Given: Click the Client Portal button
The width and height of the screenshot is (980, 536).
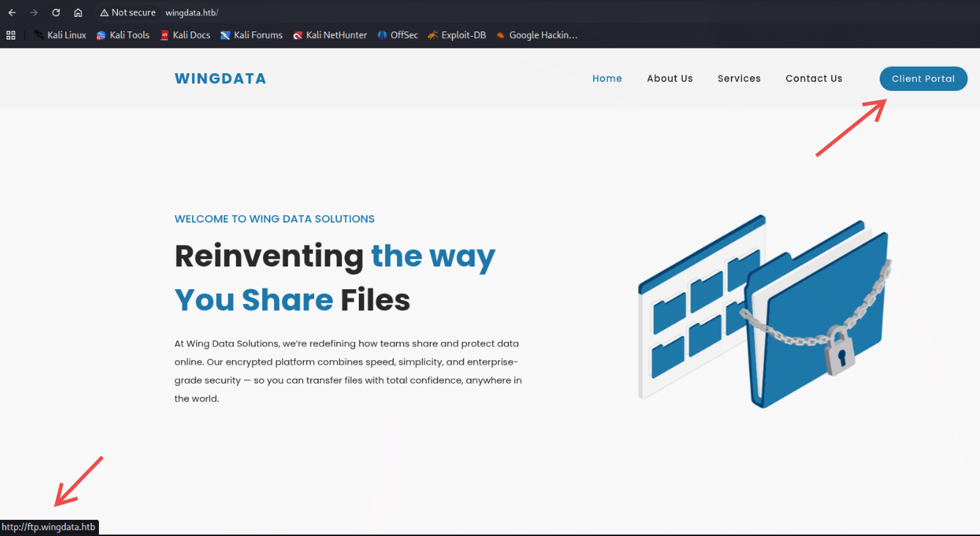Looking at the screenshot, I should tap(923, 78).
